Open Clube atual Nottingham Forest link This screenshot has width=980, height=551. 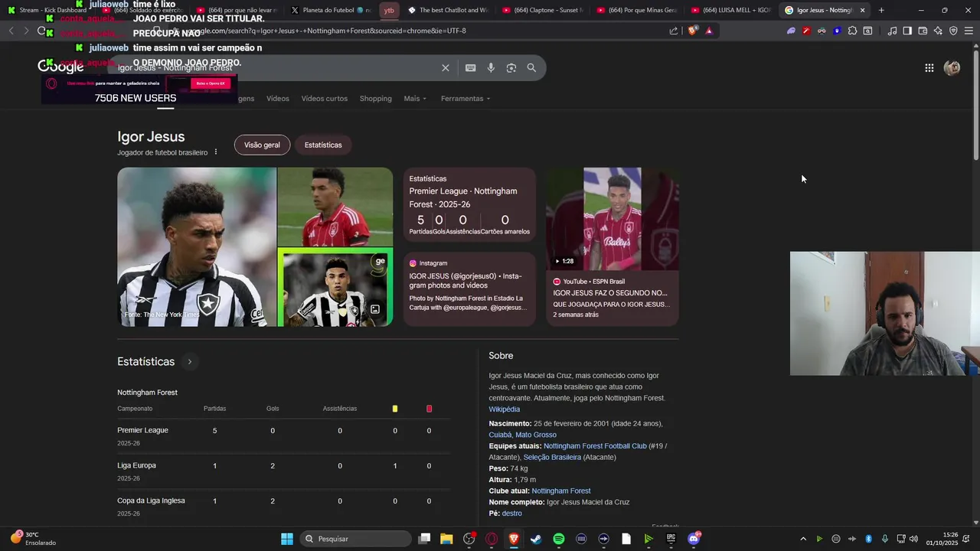[561, 491]
